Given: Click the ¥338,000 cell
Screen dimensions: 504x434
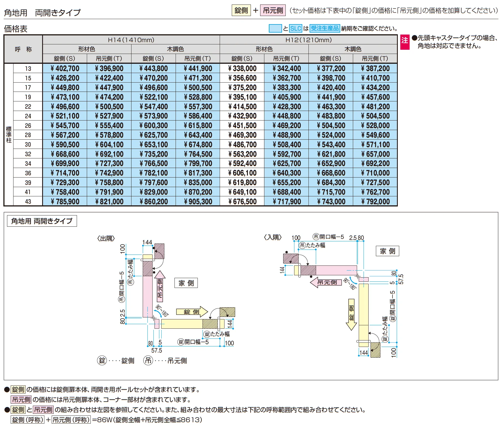Looking at the screenshot, I should click(242, 69).
